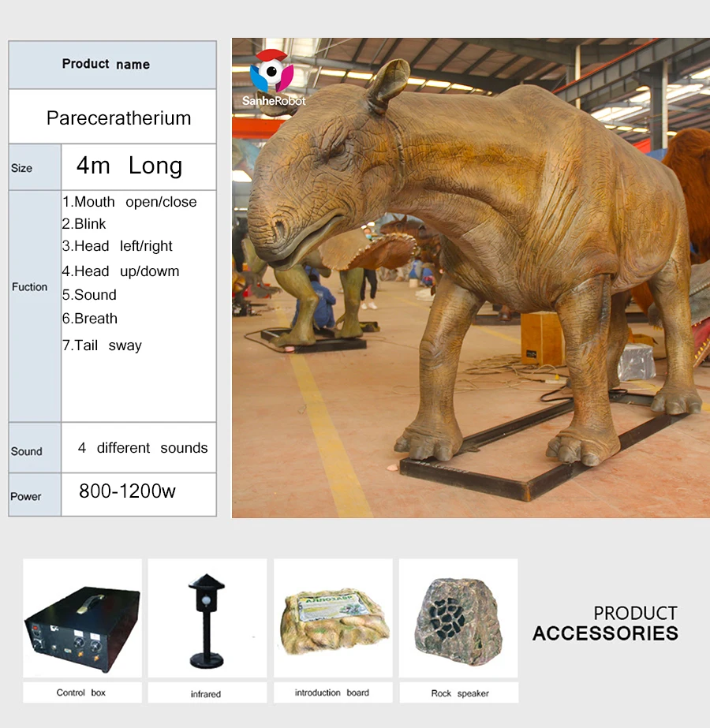Click the Fuction row label cell
710x728 pixels.
[x=30, y=287]
